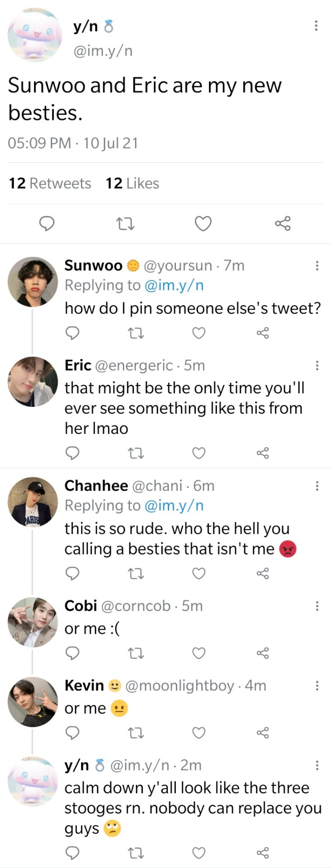Open more options on Sunwoo's reply

coord(317,265)
